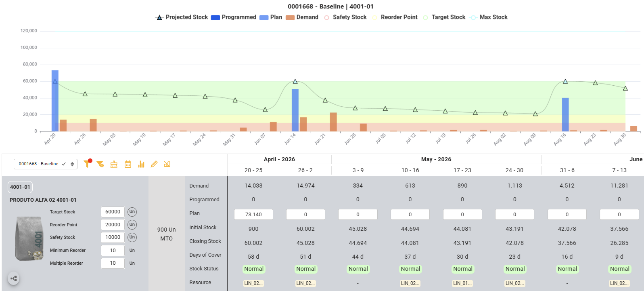Toggle Max Stock series in legend

[x=489, y=17]
